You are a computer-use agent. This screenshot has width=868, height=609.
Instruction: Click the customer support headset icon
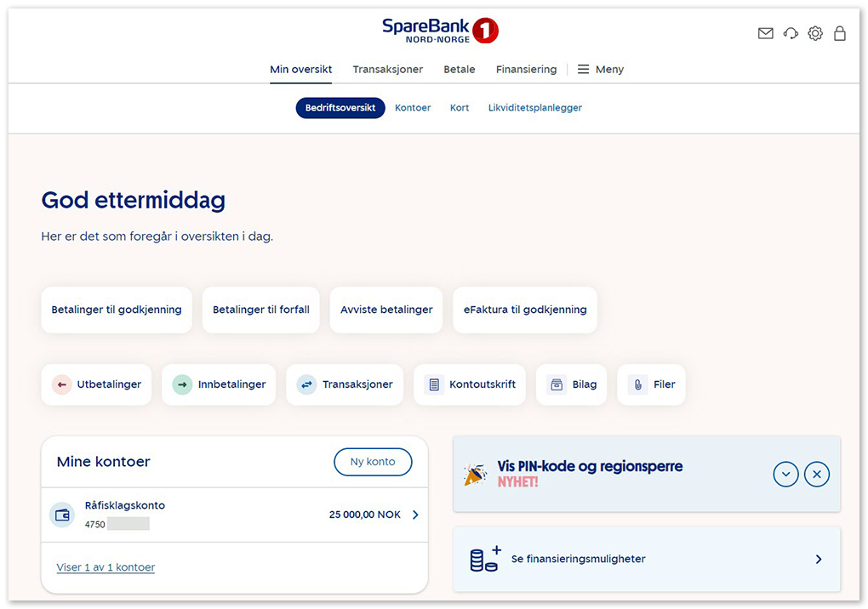pyautogui.click(x=791, y=33)
